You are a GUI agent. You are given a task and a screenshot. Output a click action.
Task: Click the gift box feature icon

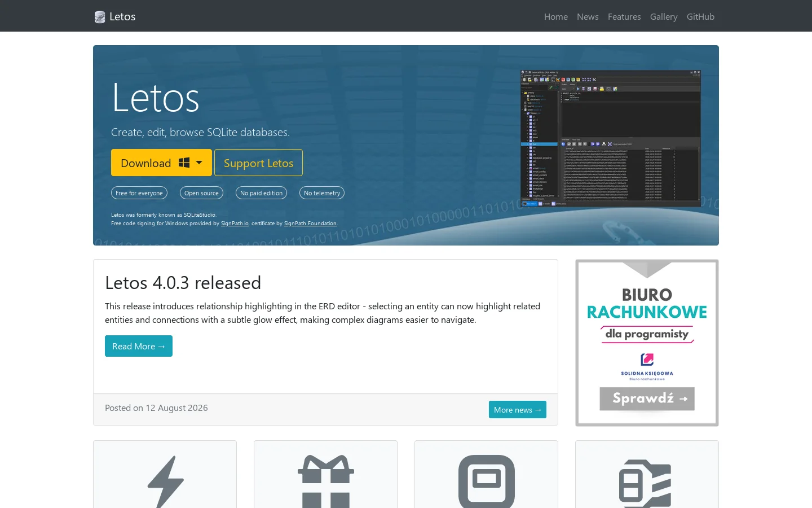point(326,481)
